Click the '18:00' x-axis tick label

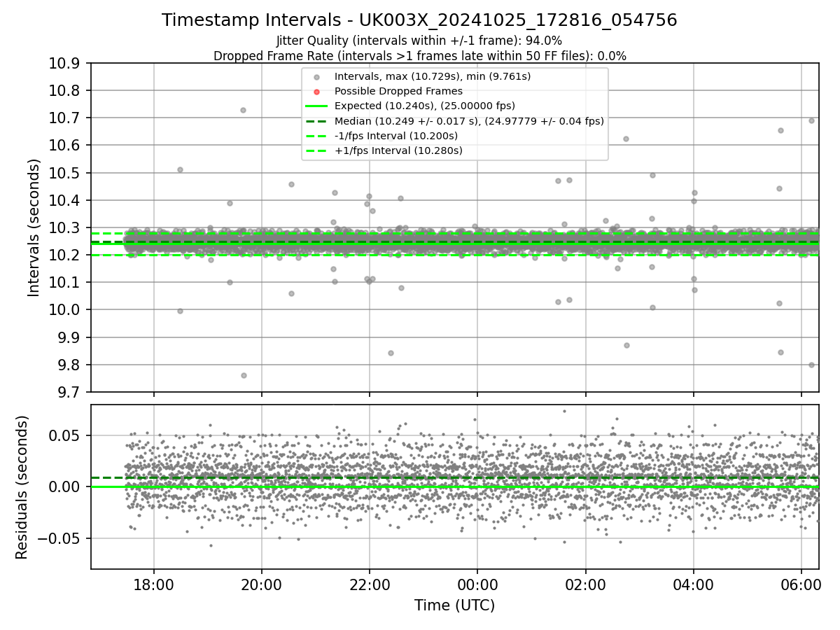click(154, 584)
